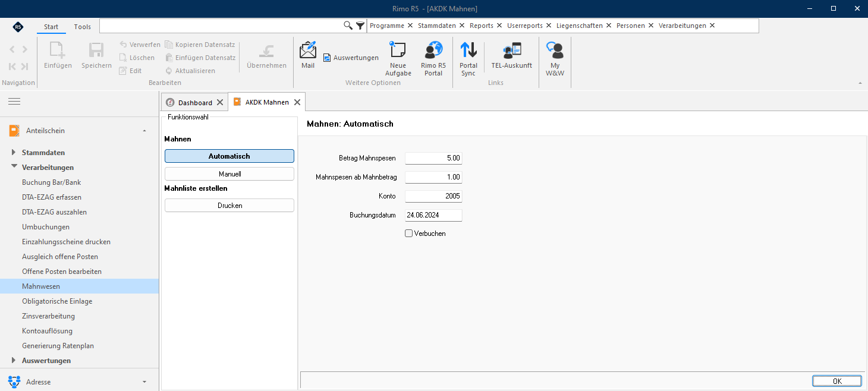Viewport: 868px width, 391px height.
Task: Click the Drucken button
Action: point(229,206)
